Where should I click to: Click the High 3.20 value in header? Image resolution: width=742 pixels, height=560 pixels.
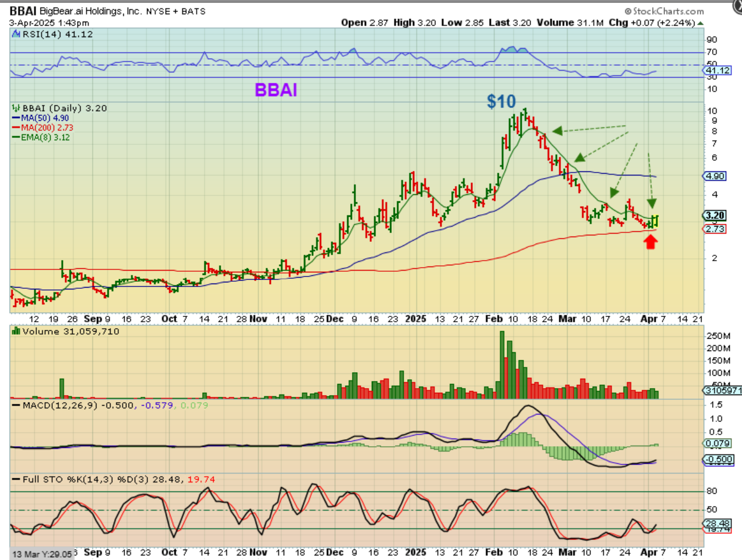pyautogui.click(x=415, y=22)
